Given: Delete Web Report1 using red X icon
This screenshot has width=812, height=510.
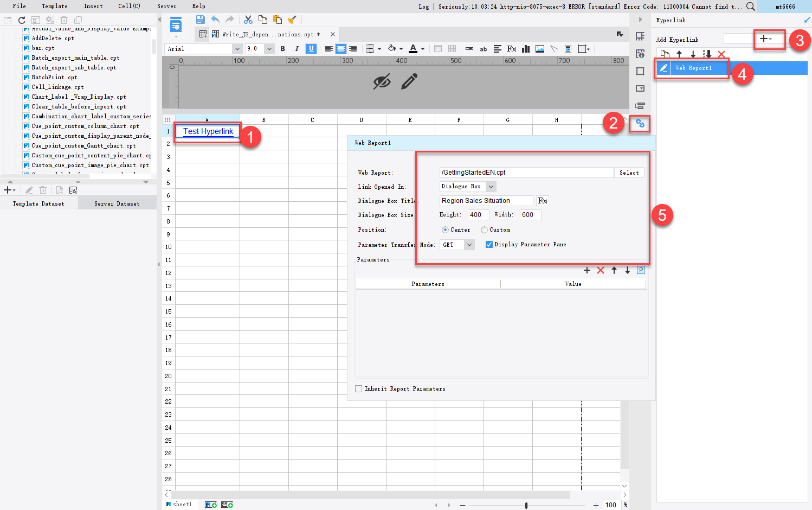Looking at the screenshot, I should click(x=723, y=54).
